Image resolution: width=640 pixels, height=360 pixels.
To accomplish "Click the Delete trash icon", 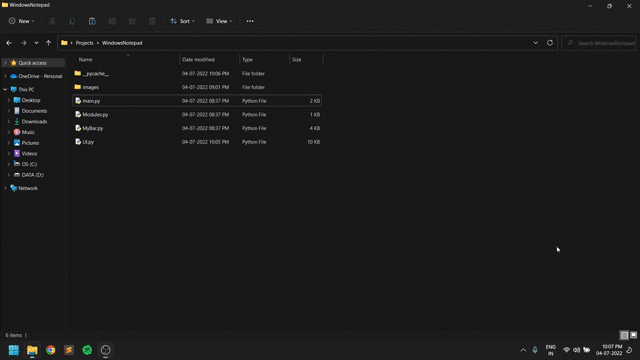I will 152,21.
